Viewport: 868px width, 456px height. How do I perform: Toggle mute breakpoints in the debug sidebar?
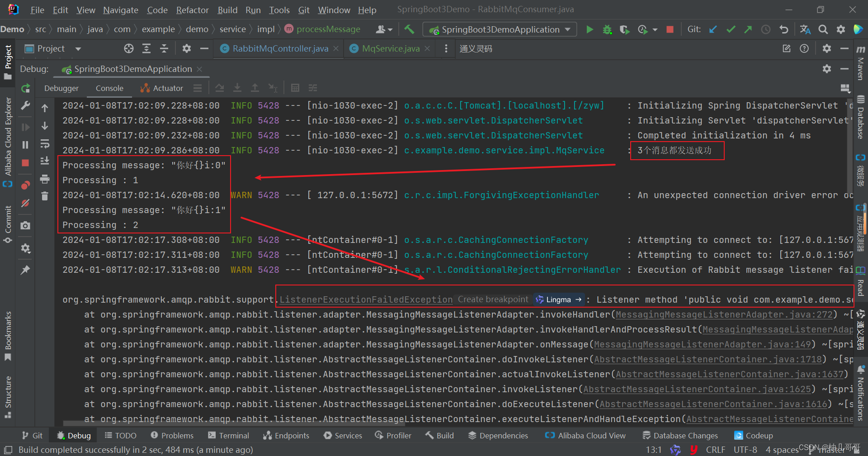(25, 203)
